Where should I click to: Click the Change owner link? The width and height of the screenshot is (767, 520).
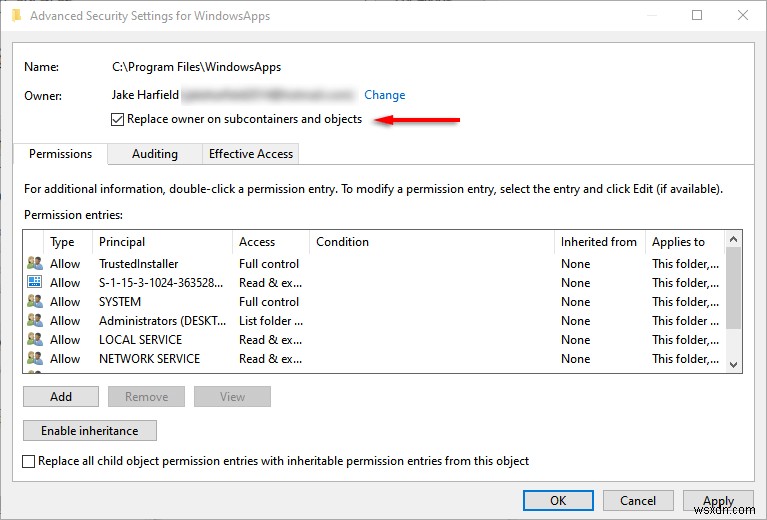[x=384, y=95]
